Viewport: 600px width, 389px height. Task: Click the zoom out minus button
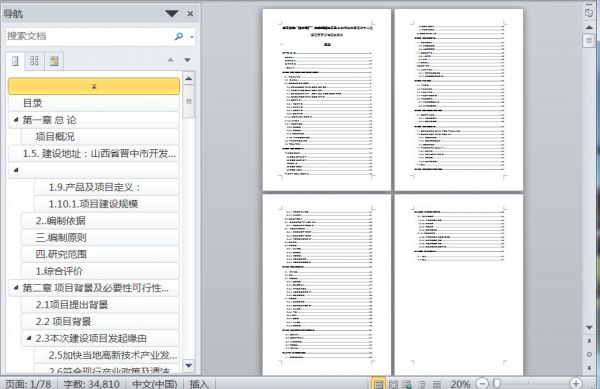483,383
